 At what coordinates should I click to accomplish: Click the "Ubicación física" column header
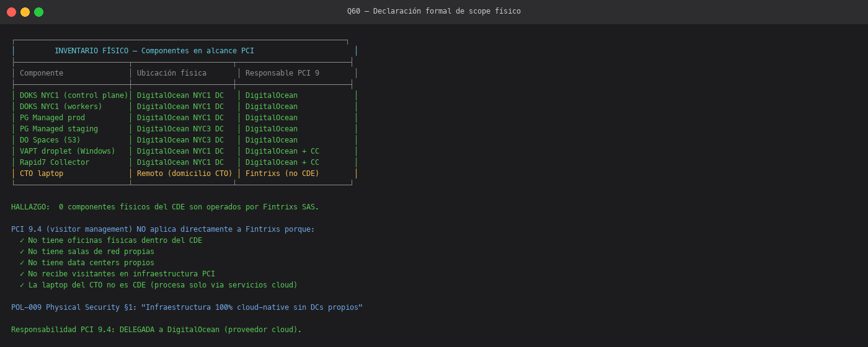pos(172,73)
